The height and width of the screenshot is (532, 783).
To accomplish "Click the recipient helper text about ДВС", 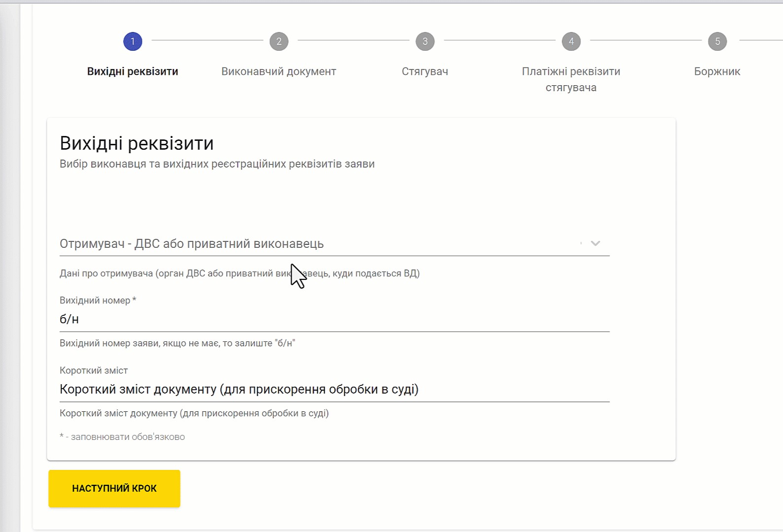I will point(239,273).
